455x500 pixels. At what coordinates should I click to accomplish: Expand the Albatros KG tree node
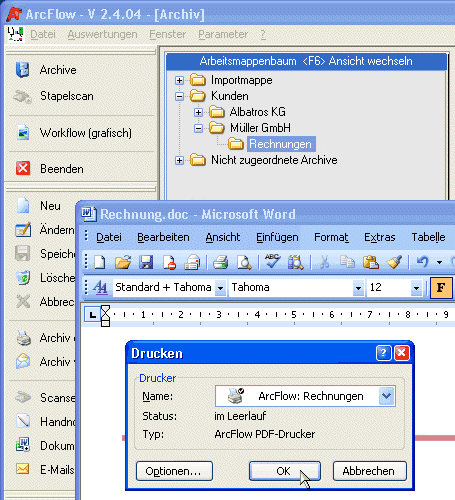198,112
